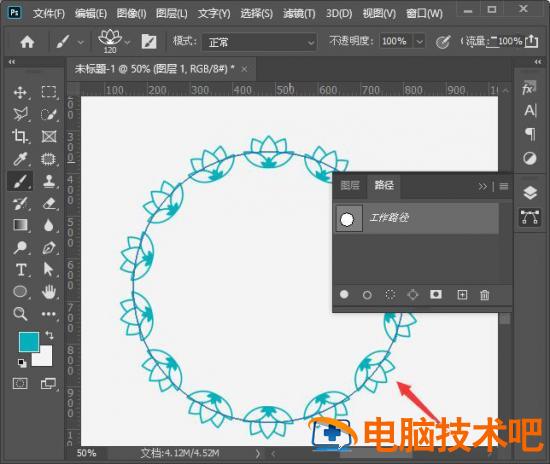Open the Paths panel dock icon
The height and width of the screenshot is (464, 550).
click(x=530, y=217)
